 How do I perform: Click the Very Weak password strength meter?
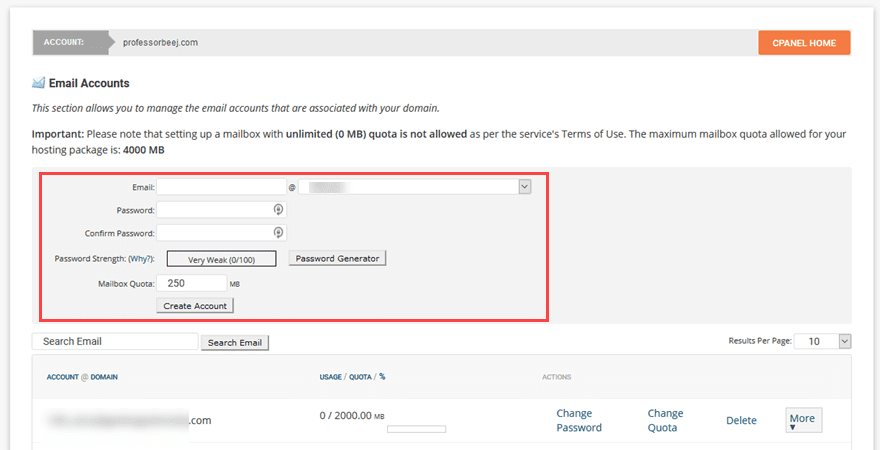pyautogui.click(x=223, y=259)
